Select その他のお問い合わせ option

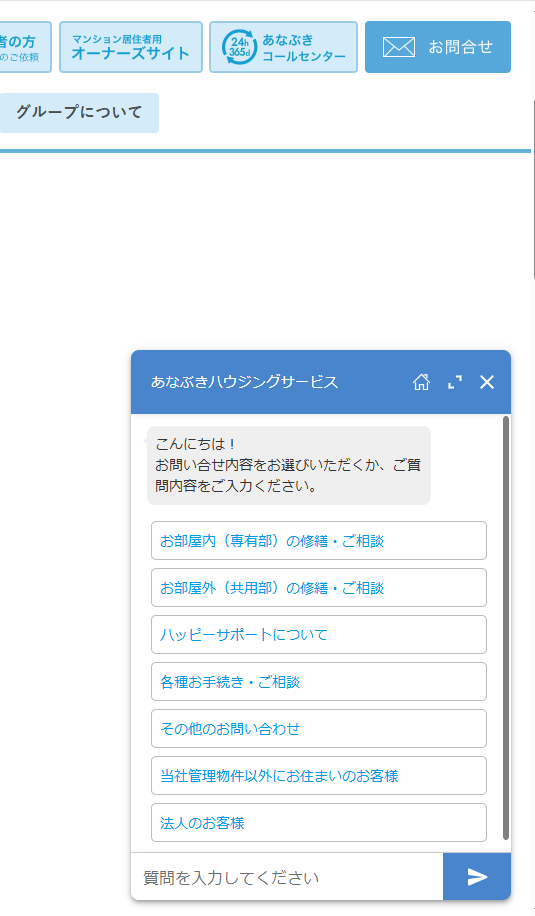coord(319,728)
